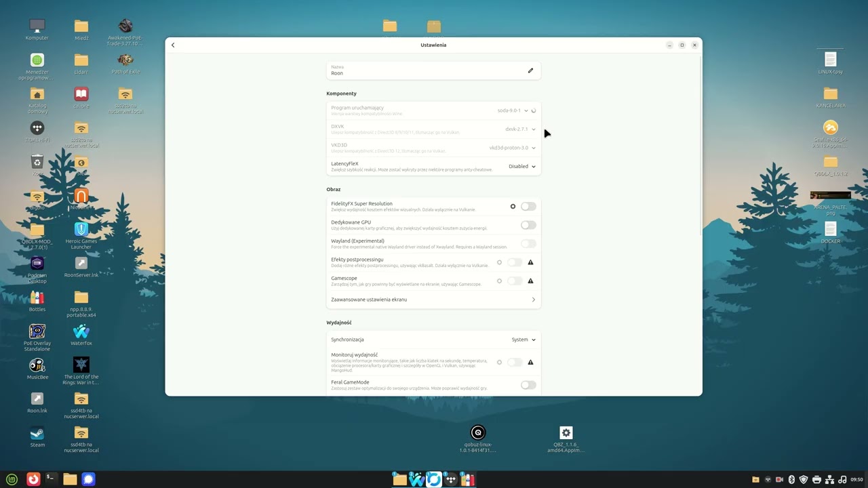Open Komputer desktop icon
The image size is (868, 488).
(37, 29)
